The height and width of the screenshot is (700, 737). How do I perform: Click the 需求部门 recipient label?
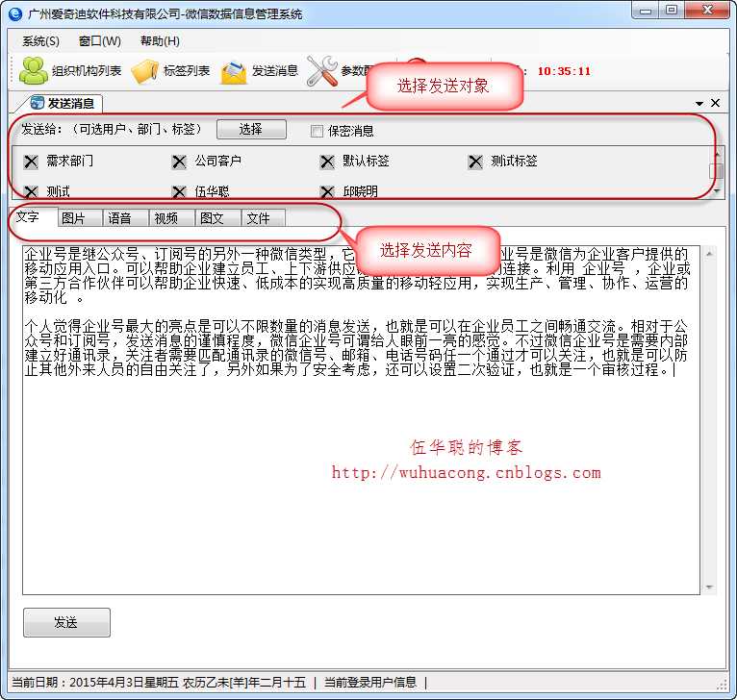tap(69, 162)
